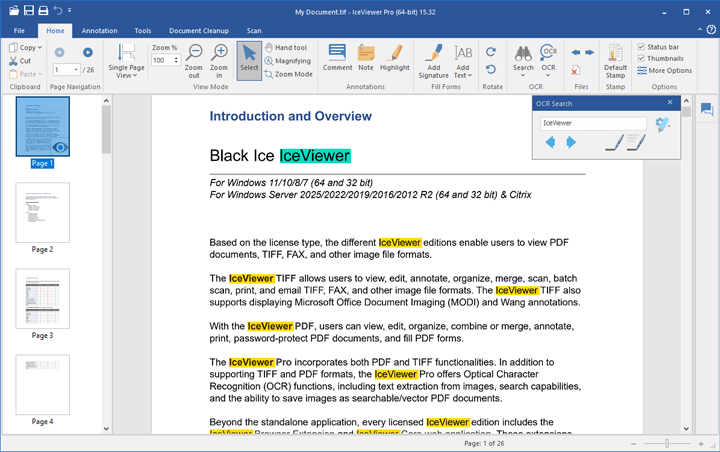Click the thumbnail panel scroll-down arrow
720x452 pixels.
[x=106, y=429]
